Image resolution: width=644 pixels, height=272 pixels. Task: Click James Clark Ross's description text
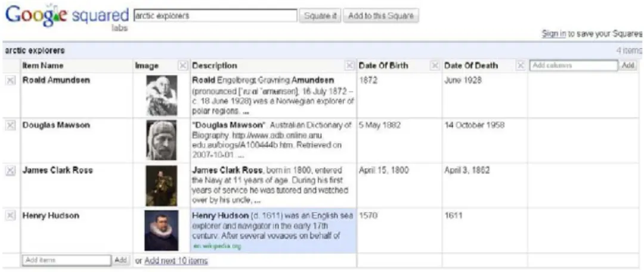click(271, 186)
